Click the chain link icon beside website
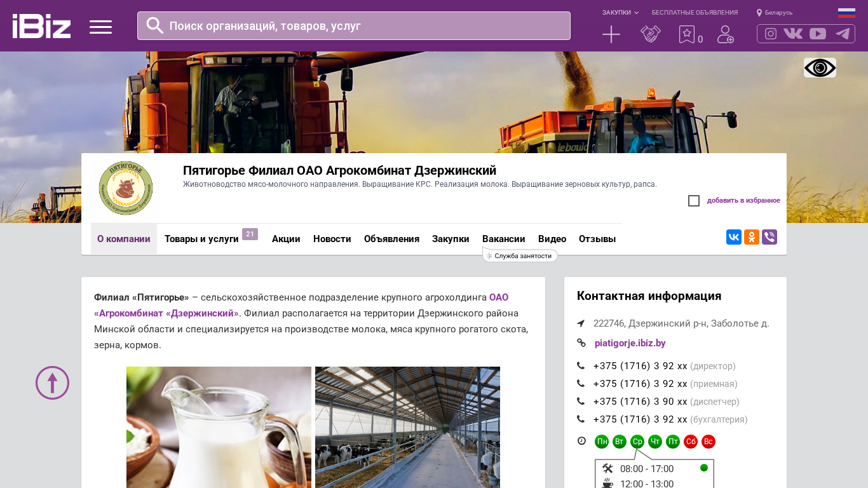Viewport: 868px width, 488px height. 581,343
